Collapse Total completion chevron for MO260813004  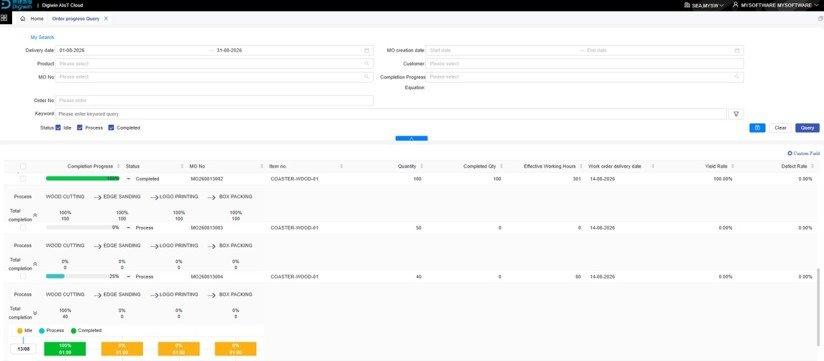pos(35,313)
